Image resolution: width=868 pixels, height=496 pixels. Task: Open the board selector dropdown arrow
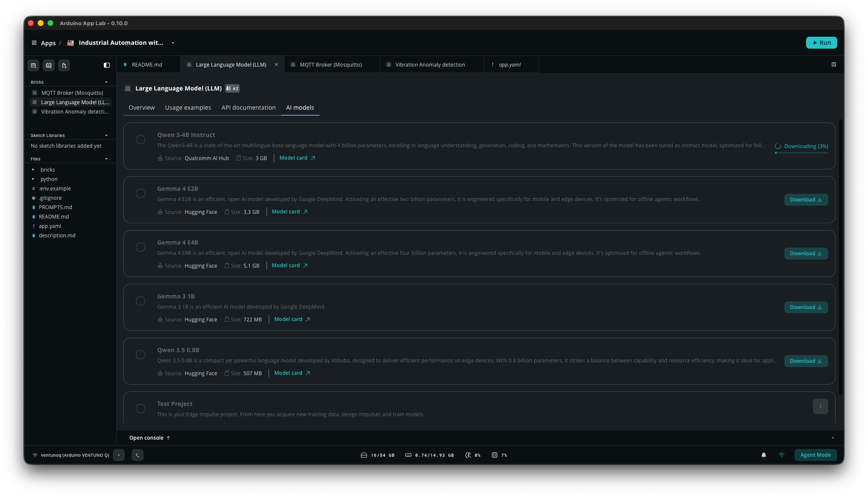[119, 455]
